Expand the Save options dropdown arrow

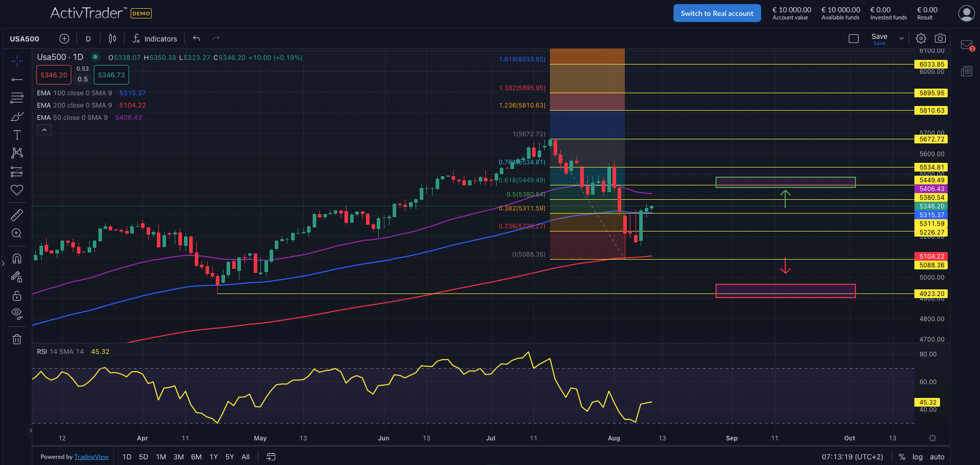[901, 38]
